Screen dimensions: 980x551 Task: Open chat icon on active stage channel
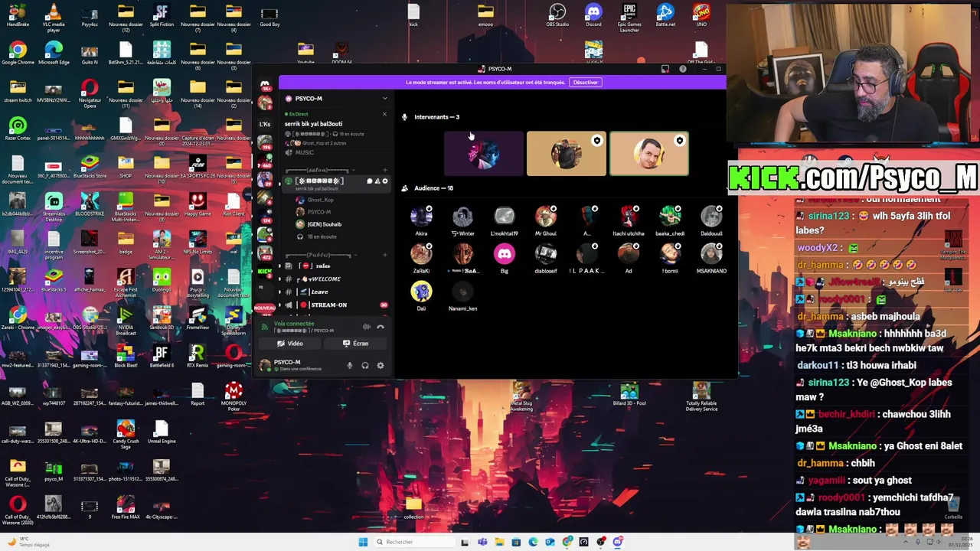(x=370, y=181)
